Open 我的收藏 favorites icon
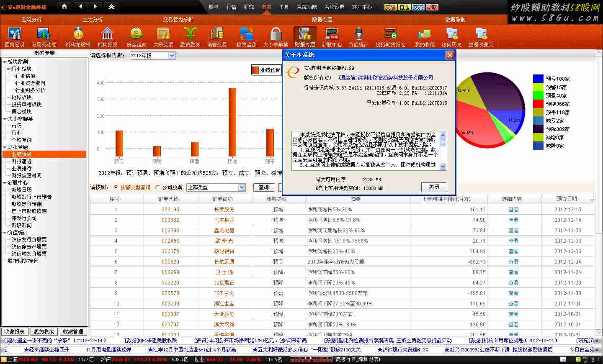Image resolution: width=603 pixels, height=364 pixels. (425, 36)
